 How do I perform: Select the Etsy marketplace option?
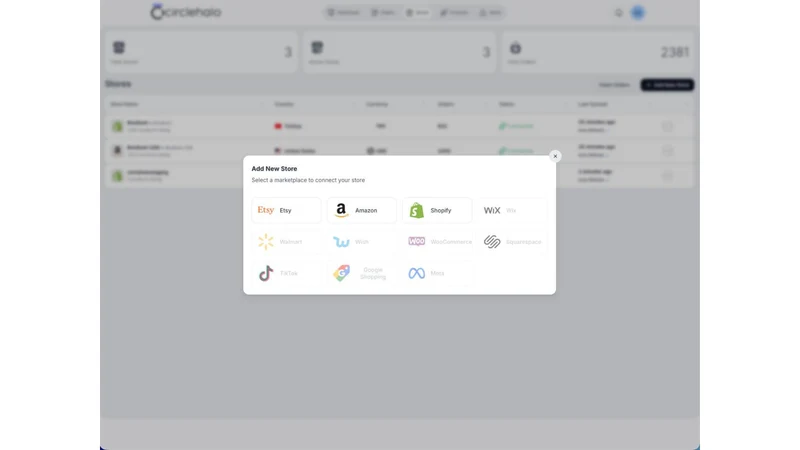pos(286,210)
